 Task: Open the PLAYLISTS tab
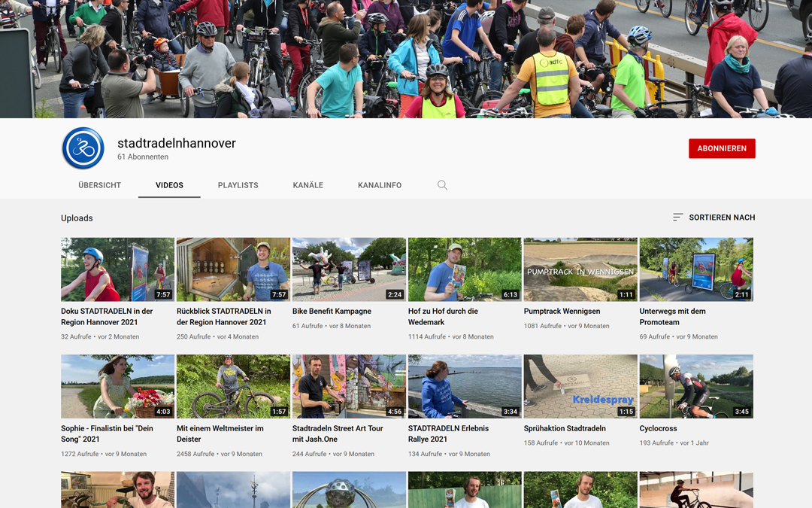coord(238,185)
